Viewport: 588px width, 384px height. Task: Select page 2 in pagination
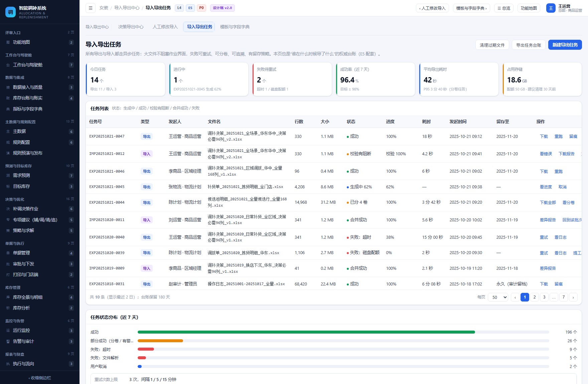535,297
